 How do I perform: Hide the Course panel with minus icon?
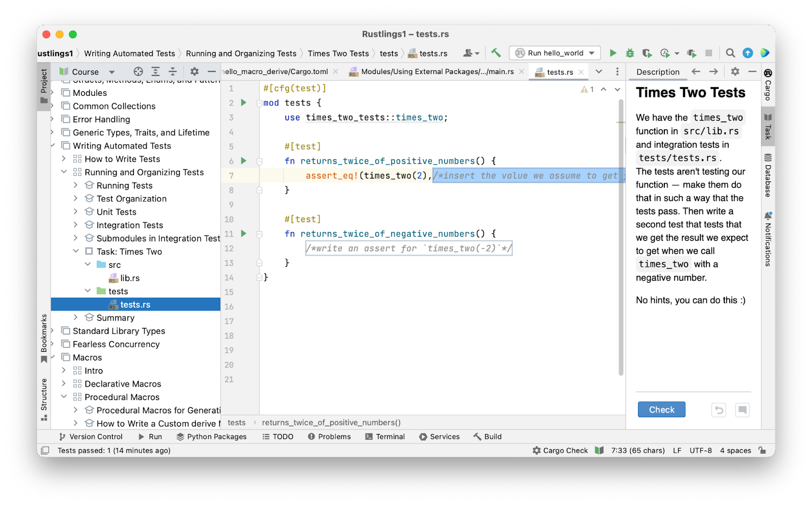pos(212,71)
